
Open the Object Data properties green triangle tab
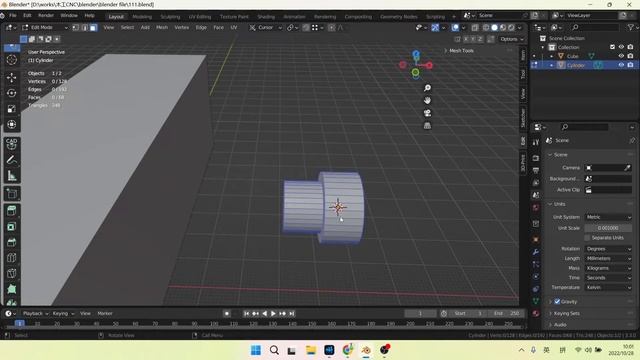(x=536, y=301)
